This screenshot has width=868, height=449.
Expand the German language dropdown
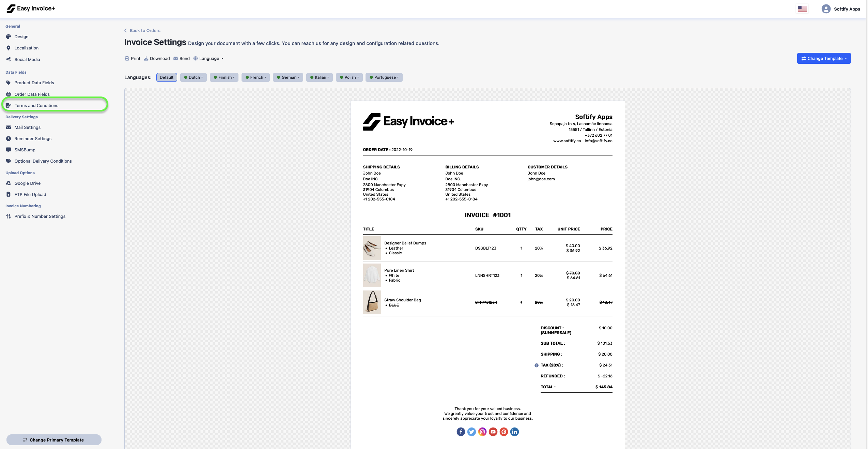click(x=288, y=77)
